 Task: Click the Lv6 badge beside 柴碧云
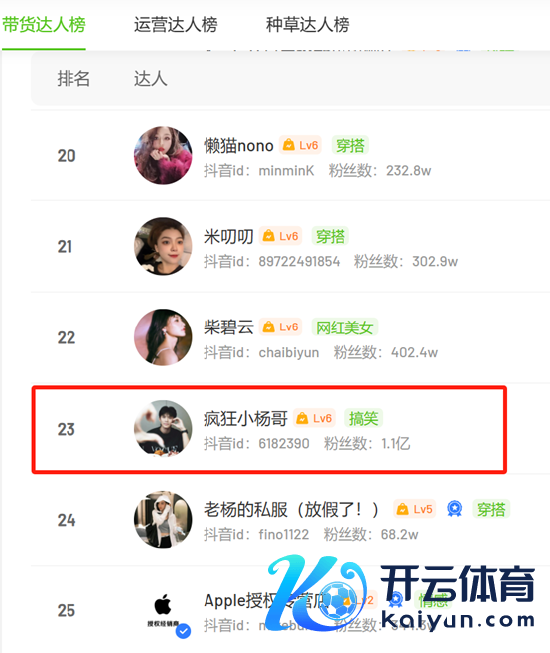click(280, 327)
